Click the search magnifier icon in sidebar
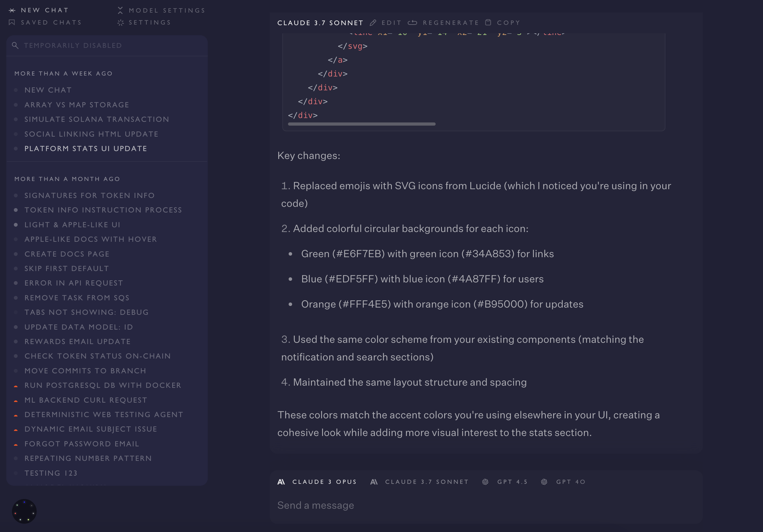 point(15,45)
